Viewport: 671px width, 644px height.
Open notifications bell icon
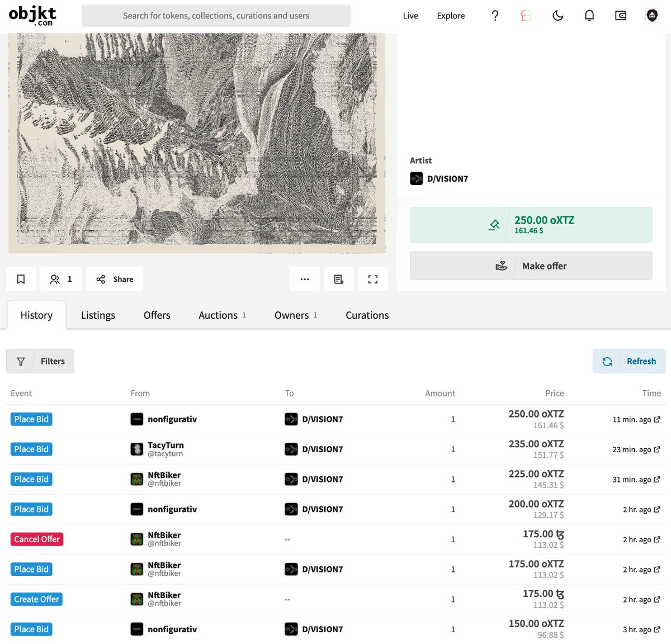coord(589,16)
